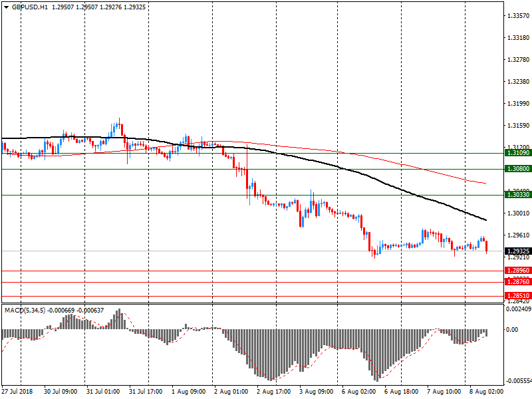Click the 1.31090 green level label

point(518,154)
